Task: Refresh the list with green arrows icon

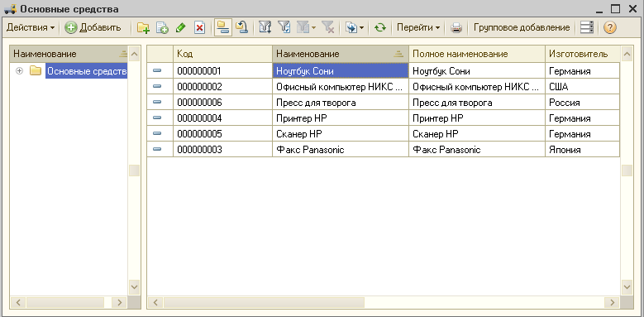Action: 380,28
